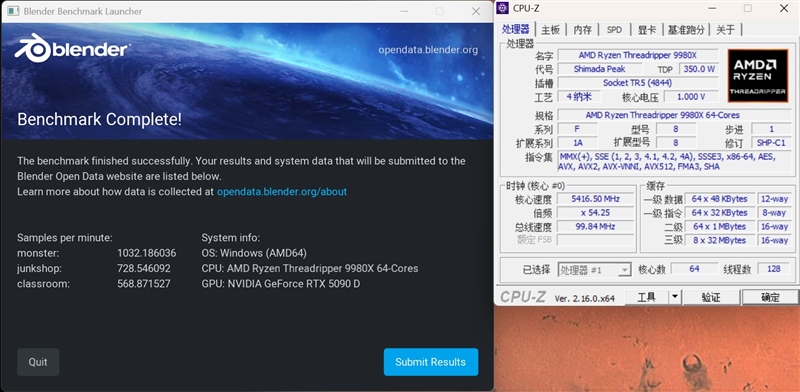Image resolution: width=800 pixels, height=392 pixels.
Task: Click the 64 x 48 KBytes L1 data cache value
Action: (719, 199)
